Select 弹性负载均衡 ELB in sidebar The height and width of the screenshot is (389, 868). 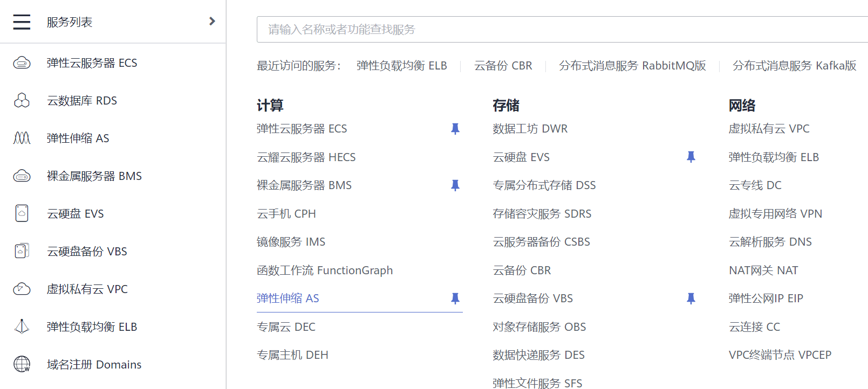(92, 327)
